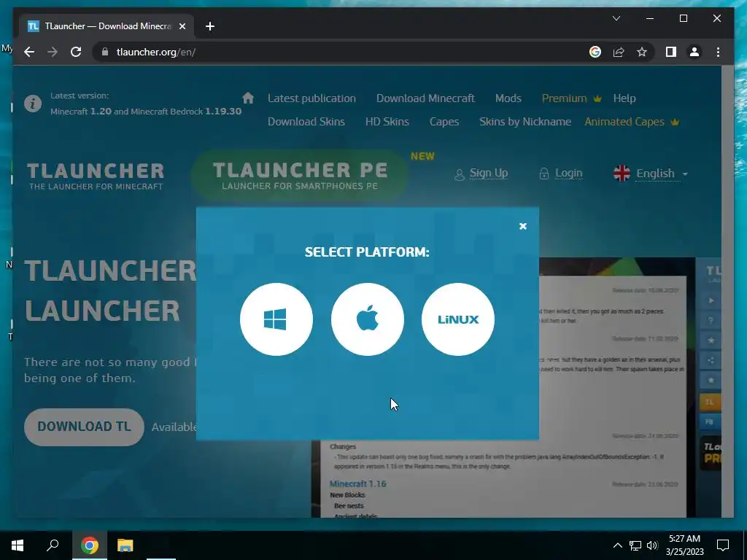Go back with the browser back arrow

(29, 52)
